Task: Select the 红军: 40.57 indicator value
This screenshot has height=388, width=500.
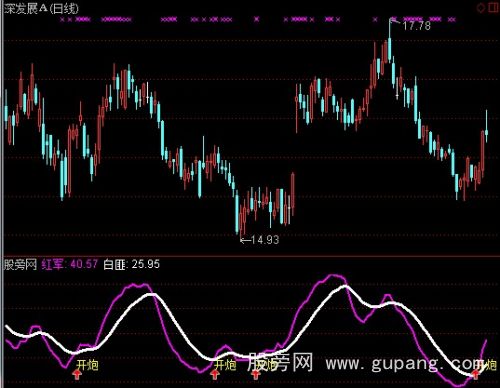Action: point(70,264)
